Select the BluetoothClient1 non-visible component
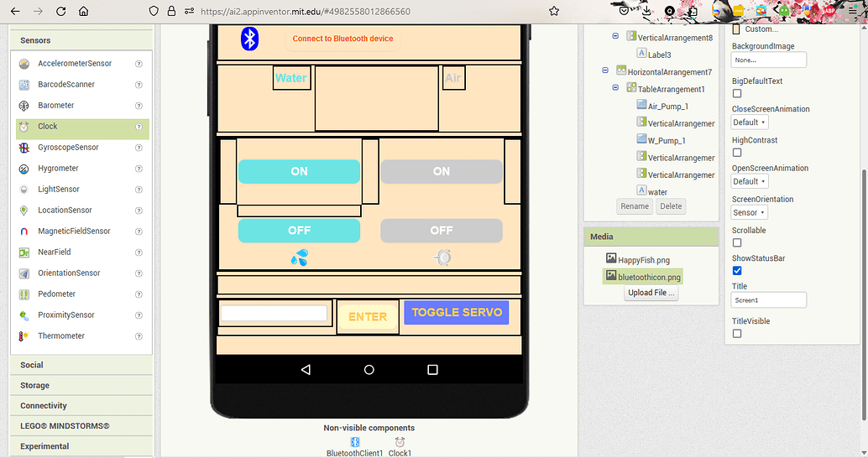This screenshot has width=868, height=458. click(354, 442)
